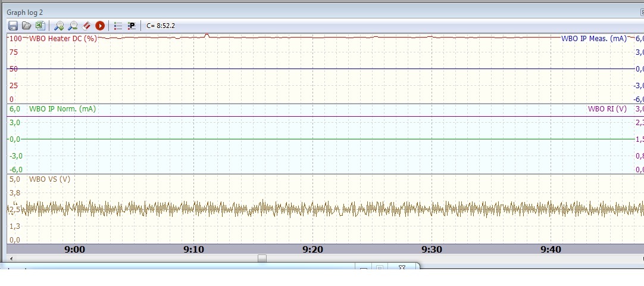The width and height of the screenshot is (644, 286).
Task: Click the WBO RI (V) axis label
Action: (x=607, y=109)
